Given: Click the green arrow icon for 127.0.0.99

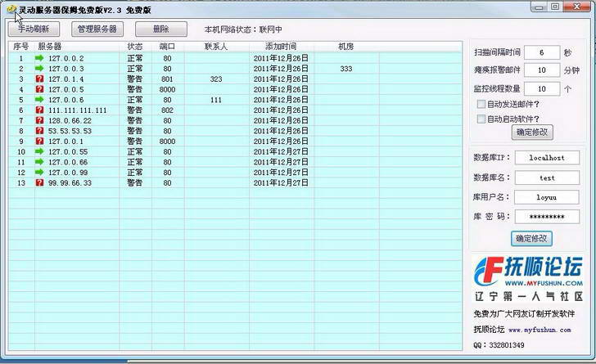Looking at the screenshot, I should pyautogui.click(x=39, y=172).
